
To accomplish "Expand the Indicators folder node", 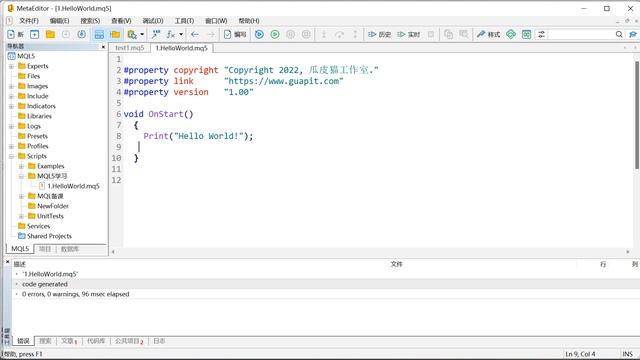I will 11,106.
